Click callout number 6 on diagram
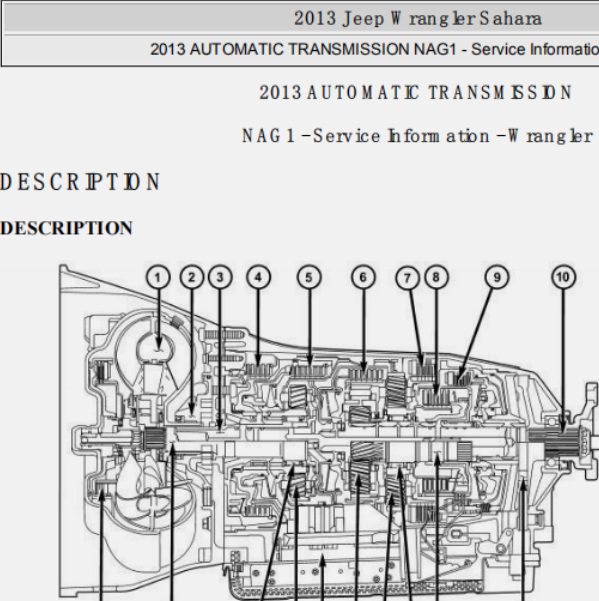The width and height of the screenshot is (599, 601). 363,277
